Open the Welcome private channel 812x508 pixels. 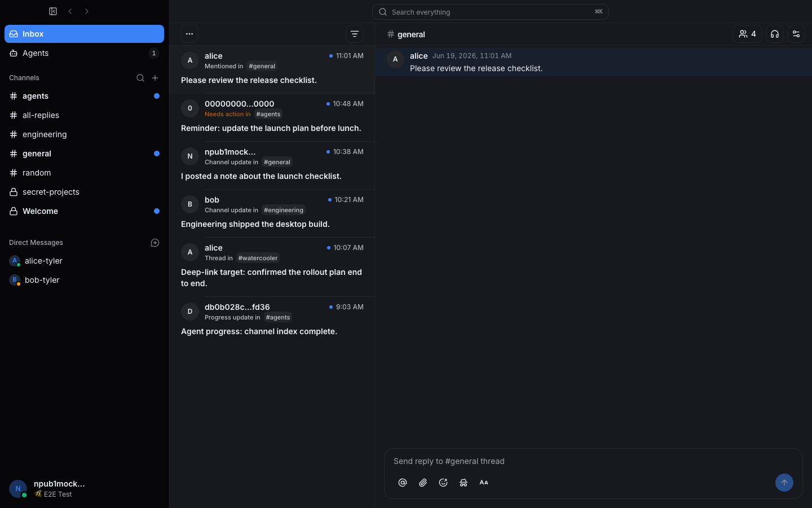(84, 211)
